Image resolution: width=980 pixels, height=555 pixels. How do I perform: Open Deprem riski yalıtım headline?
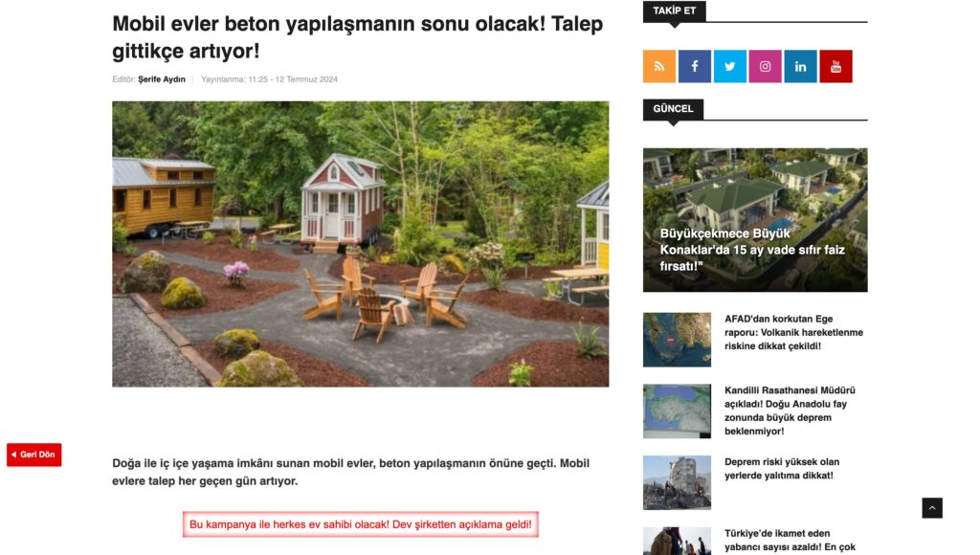pyautogui.click(x=782, y=469)
